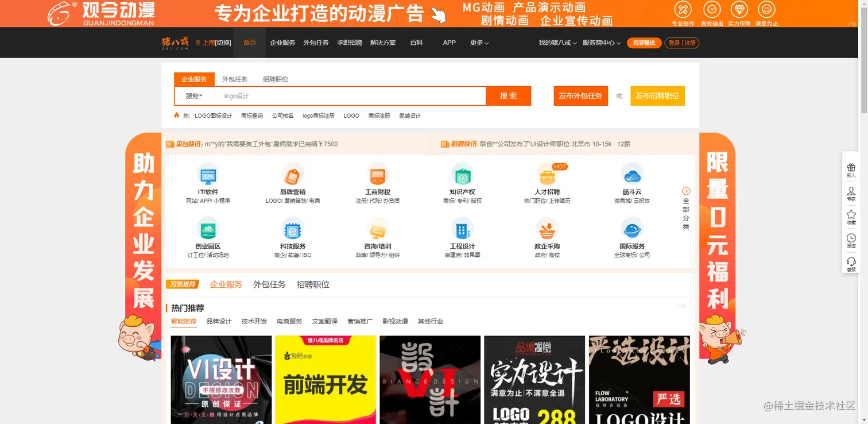Open the 筋斗云 cloud icon

pos(632,174)
